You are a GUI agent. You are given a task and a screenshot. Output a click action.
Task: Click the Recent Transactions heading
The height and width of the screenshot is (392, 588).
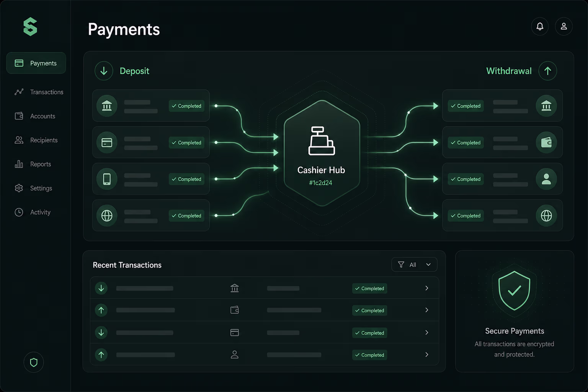click(127, 265)
